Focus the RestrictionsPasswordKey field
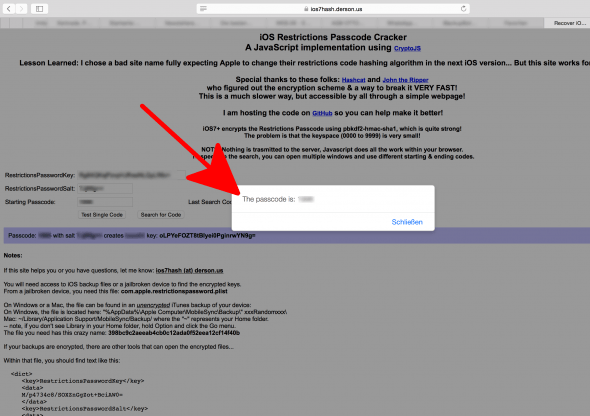The height and width of the screenshot is (416, 590). [x=132, y=175]
